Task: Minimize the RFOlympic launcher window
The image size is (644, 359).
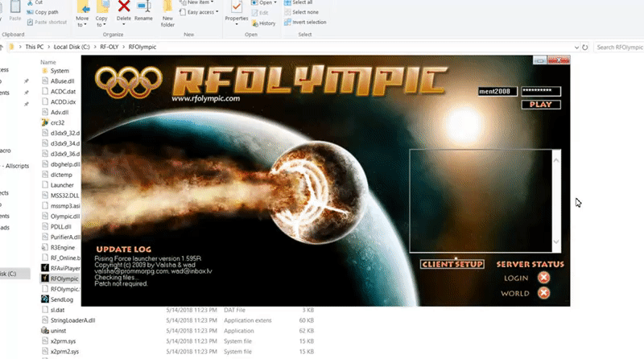Action: point(539,61)
